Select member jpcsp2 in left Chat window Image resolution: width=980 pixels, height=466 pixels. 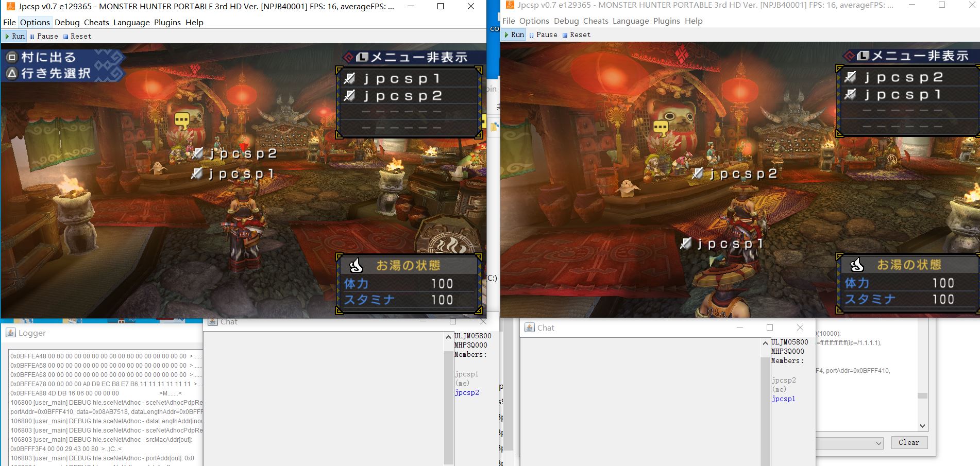coord(467,392)
